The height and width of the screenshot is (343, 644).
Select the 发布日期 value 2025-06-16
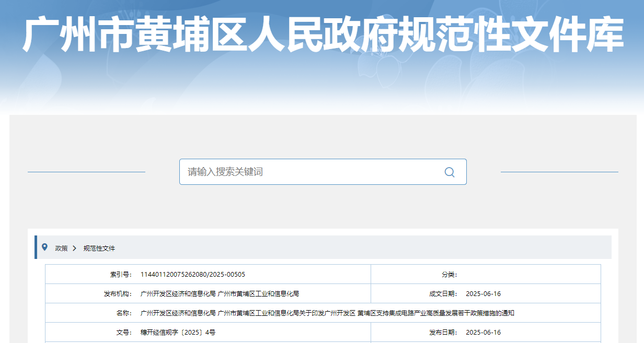[x=483, y=333]
